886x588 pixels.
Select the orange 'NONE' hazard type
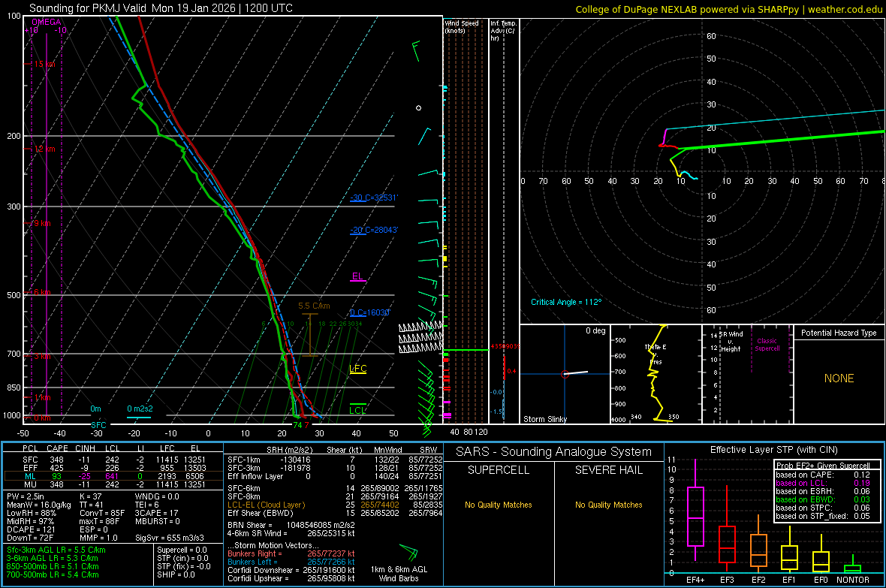(839, 378)
